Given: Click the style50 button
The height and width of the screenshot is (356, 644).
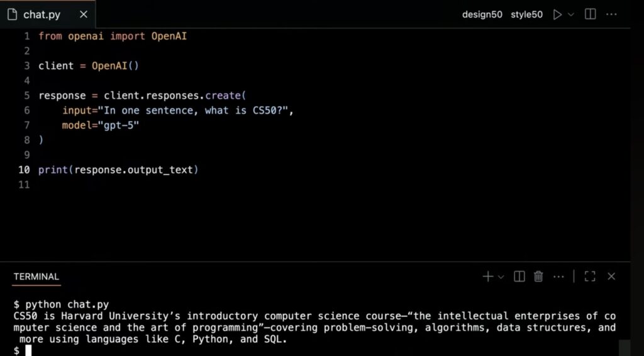Looking at the screenshot, I should [526, 15].
